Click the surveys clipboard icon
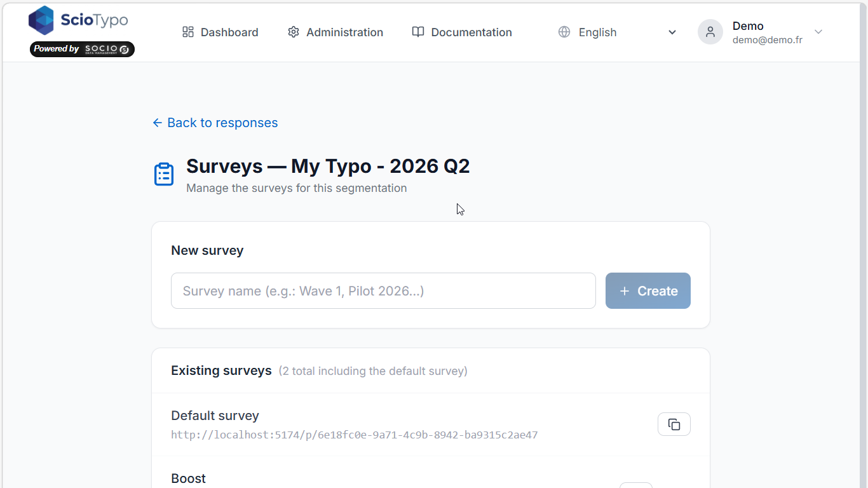868x488 pixels. point(164,174)
